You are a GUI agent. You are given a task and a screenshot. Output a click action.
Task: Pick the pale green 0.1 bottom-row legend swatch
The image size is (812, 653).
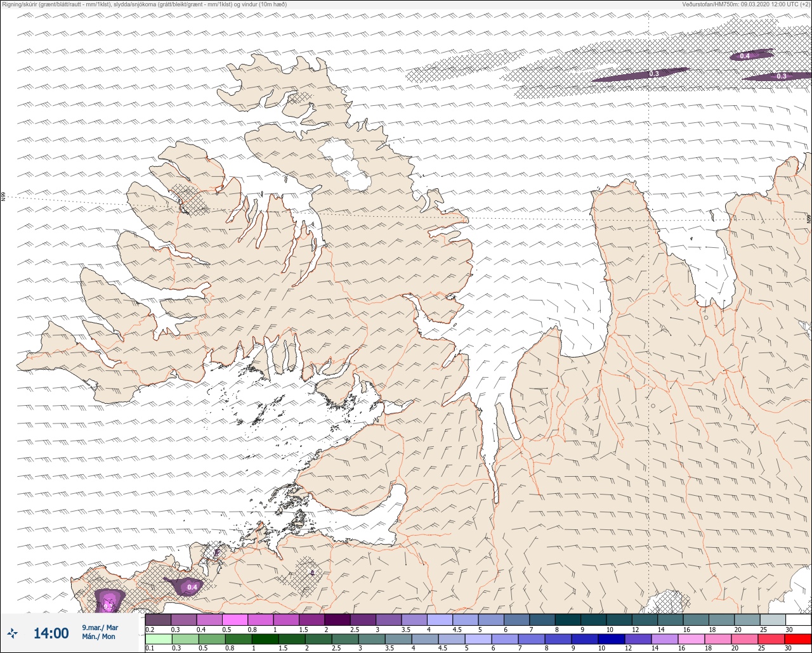coord(158,639)
